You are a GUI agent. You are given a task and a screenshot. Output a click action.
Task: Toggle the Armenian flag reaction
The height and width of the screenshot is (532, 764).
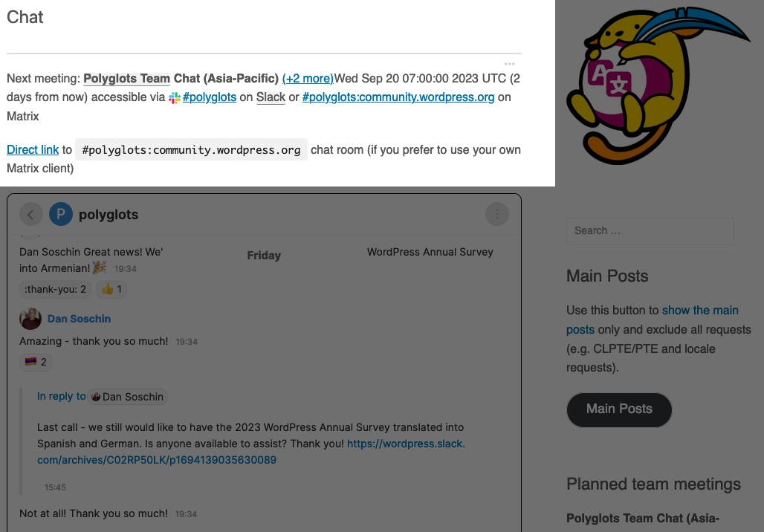pos(36,362)
